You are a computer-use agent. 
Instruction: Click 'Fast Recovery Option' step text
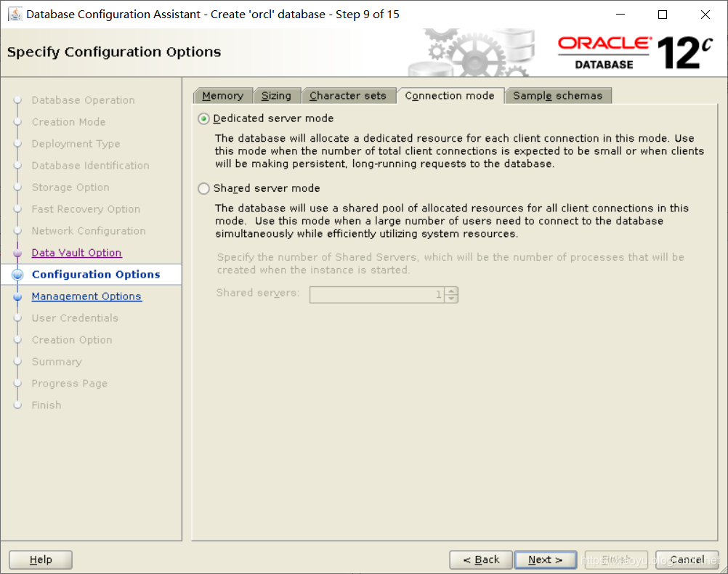[86, 209]
